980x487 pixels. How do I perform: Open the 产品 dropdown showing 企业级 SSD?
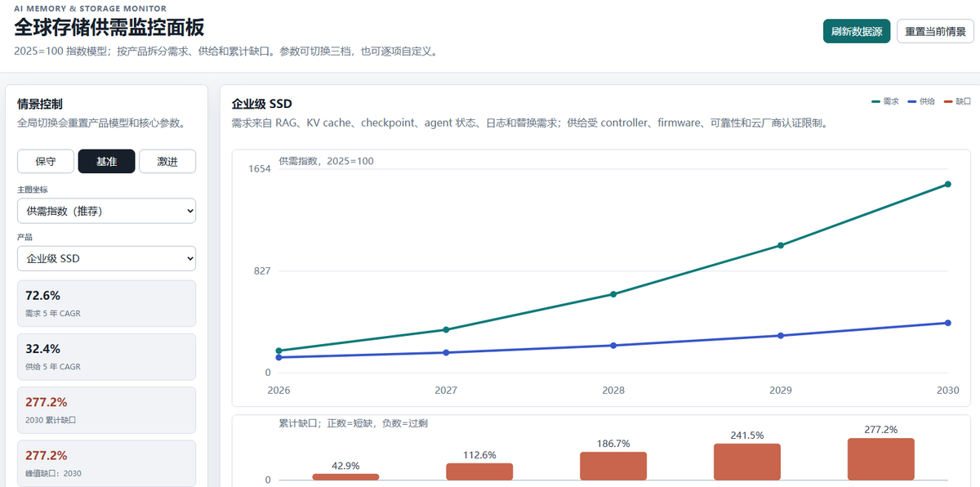tap(106, 258)
